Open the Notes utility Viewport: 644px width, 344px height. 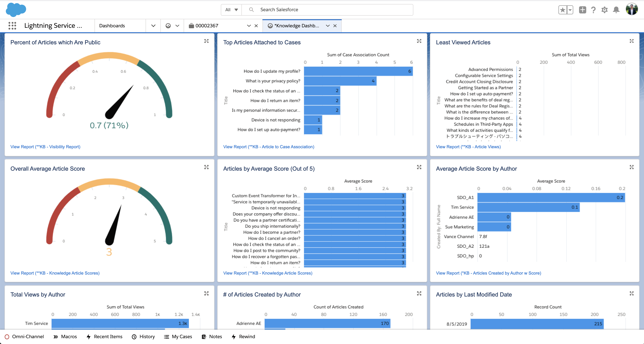pyautogui.click(x=212, y=337)
